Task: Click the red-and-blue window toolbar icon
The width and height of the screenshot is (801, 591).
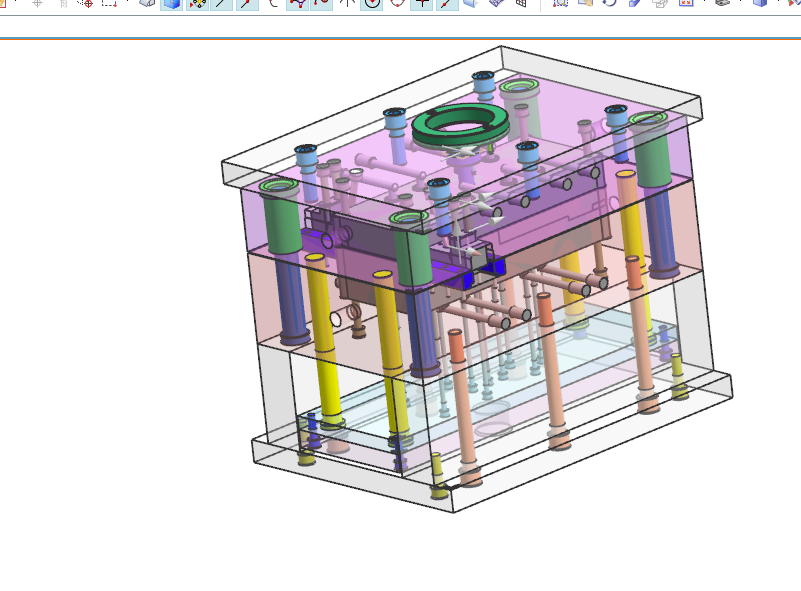Action: click(686, 3)
